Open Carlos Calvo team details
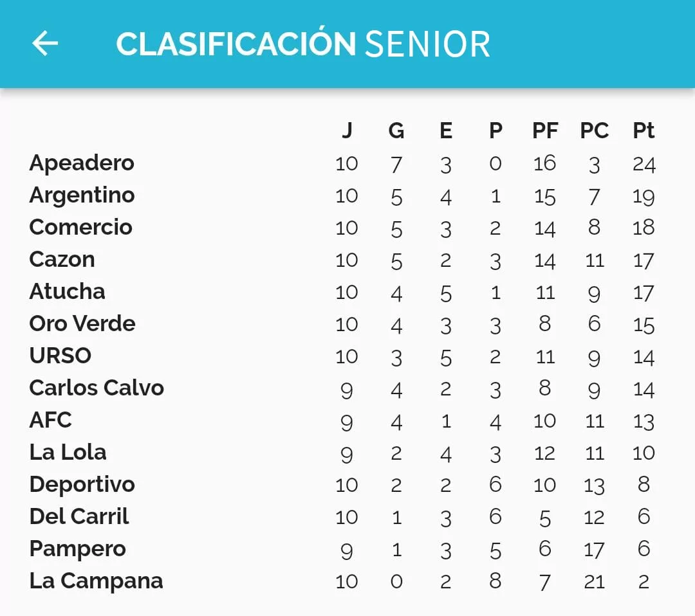The width and height of the screenshot is (695, 616). click(x=97, y=388)
